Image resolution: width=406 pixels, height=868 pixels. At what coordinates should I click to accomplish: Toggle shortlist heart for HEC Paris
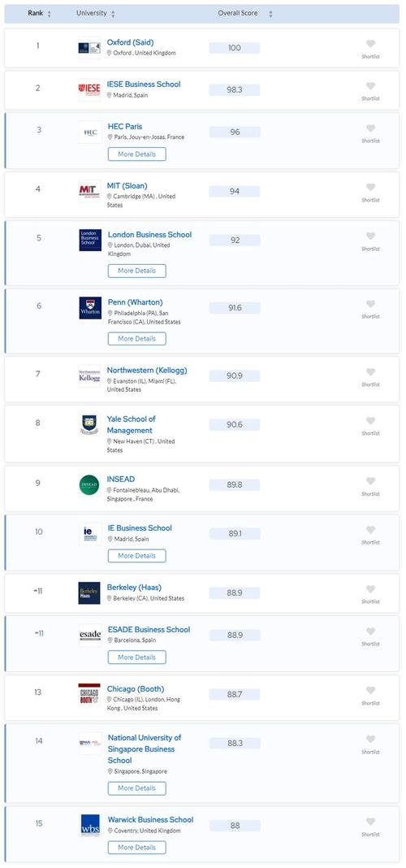[x=370, y=128]
